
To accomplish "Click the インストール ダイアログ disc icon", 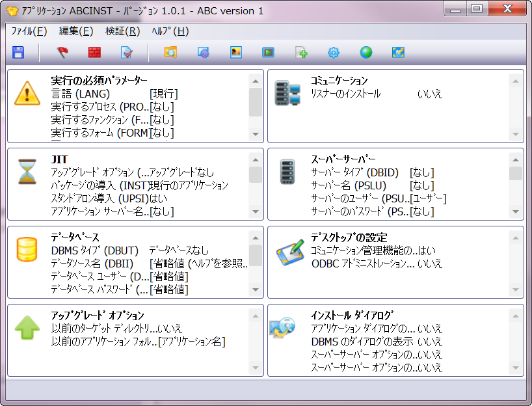I will 282,327.
